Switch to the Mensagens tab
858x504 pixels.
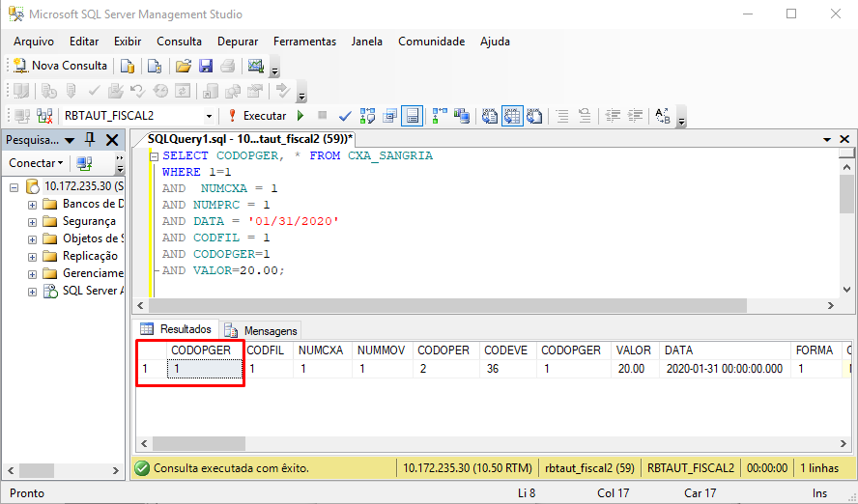(261, 331)
